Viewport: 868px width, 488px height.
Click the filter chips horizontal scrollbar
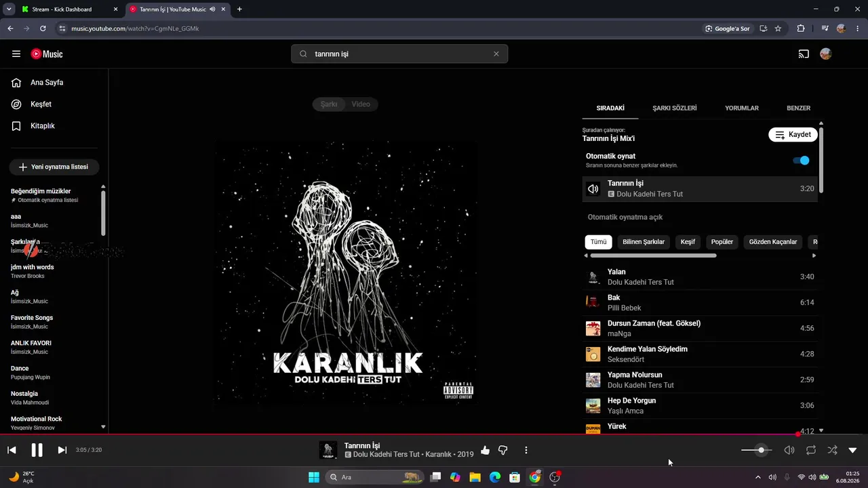653,256
